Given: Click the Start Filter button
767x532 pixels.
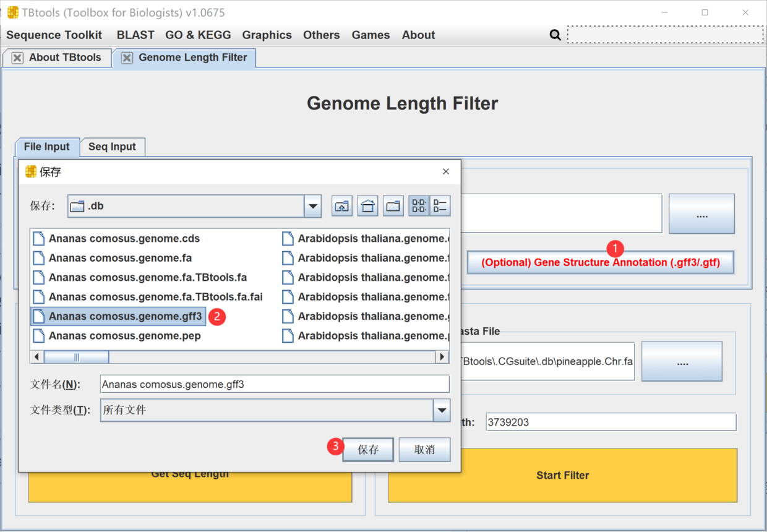Looking at the screenshot, I should (x=563, y=475).
